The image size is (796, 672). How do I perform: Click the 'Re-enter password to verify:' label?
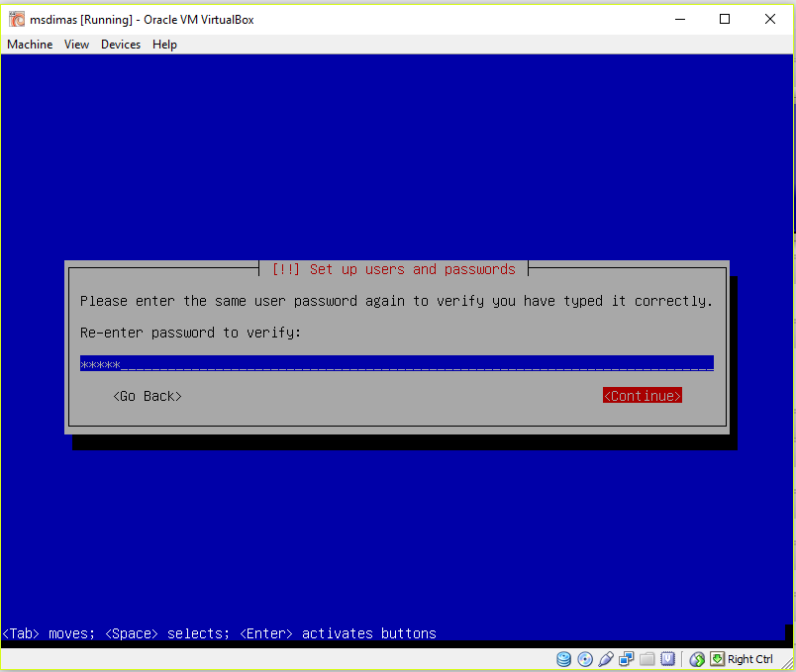(190, 333)
